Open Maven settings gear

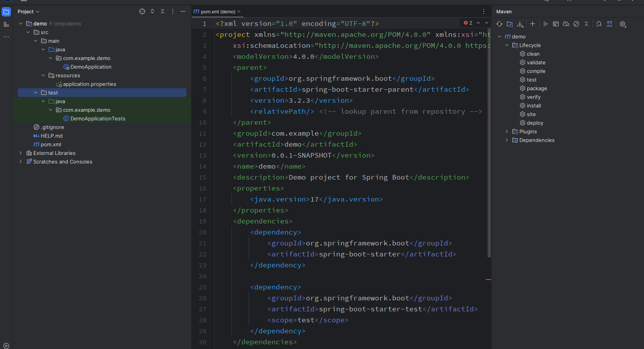[623, 24]
